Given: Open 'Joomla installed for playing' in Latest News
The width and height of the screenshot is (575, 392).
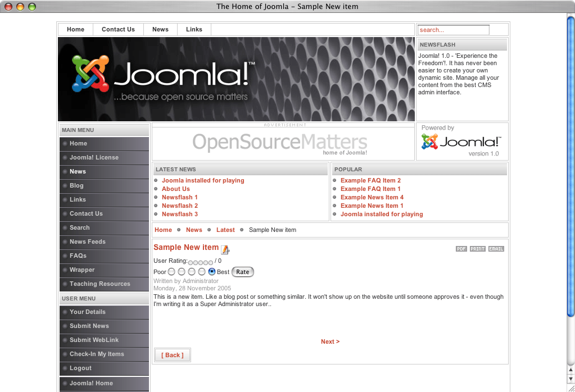Looking at the screenshot, I should point(203,180).
